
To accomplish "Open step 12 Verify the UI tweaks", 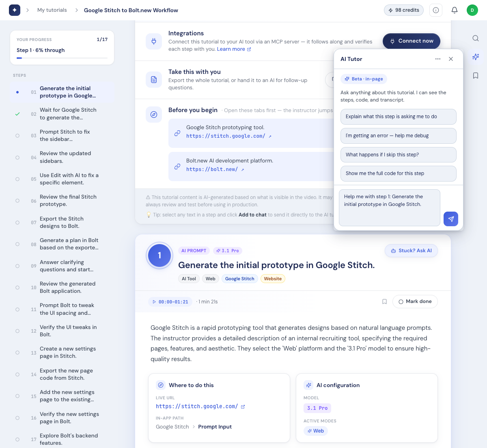I will pyautogui.click(x=62, y=331).
